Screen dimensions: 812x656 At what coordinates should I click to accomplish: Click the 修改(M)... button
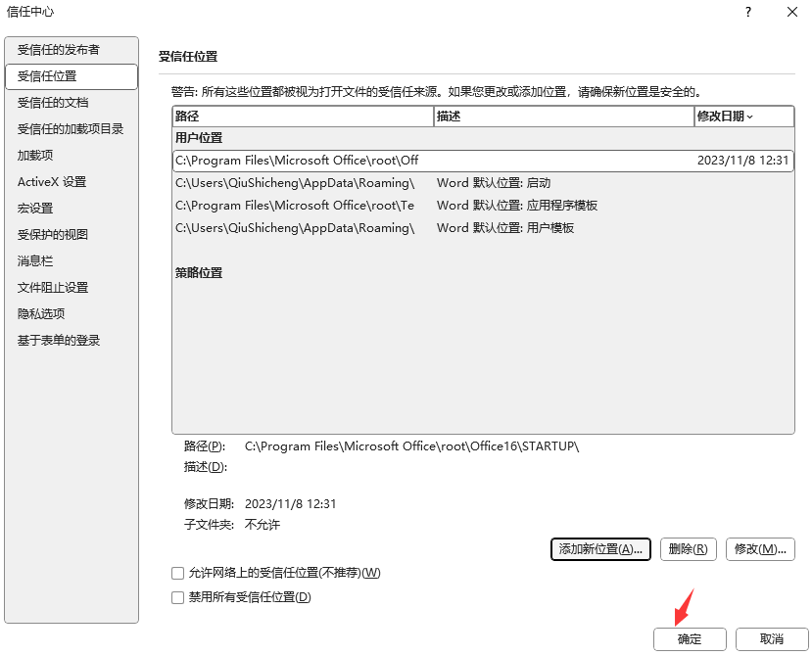pos(760,549)
